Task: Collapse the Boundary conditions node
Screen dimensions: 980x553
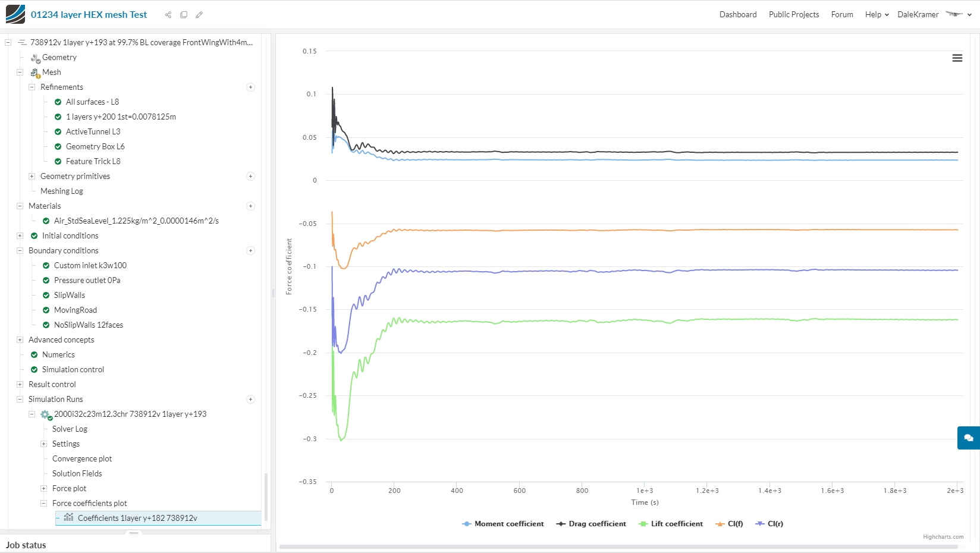Action: [x=20, y=251]
